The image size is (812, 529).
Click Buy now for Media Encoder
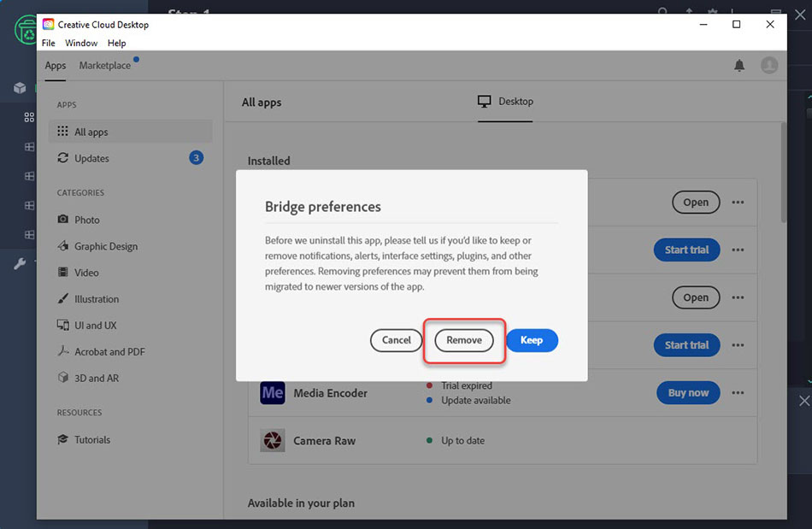(x=688, y=393)
